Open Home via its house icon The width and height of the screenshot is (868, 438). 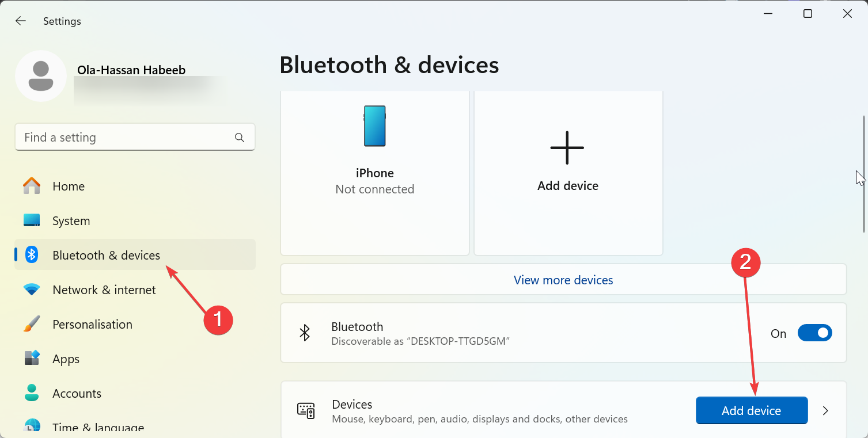tap(32, 186)
